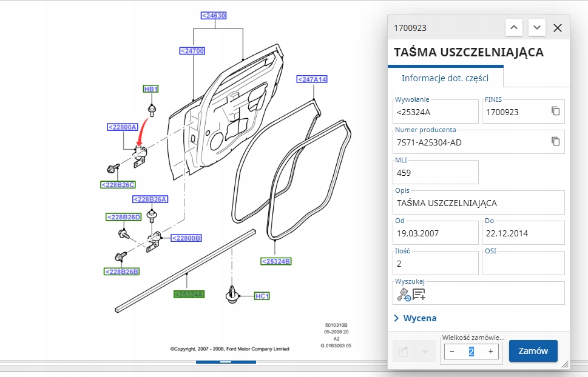
Task: Copy manufacturer number 7S71-A25304-AD
Action: [555, 141]
